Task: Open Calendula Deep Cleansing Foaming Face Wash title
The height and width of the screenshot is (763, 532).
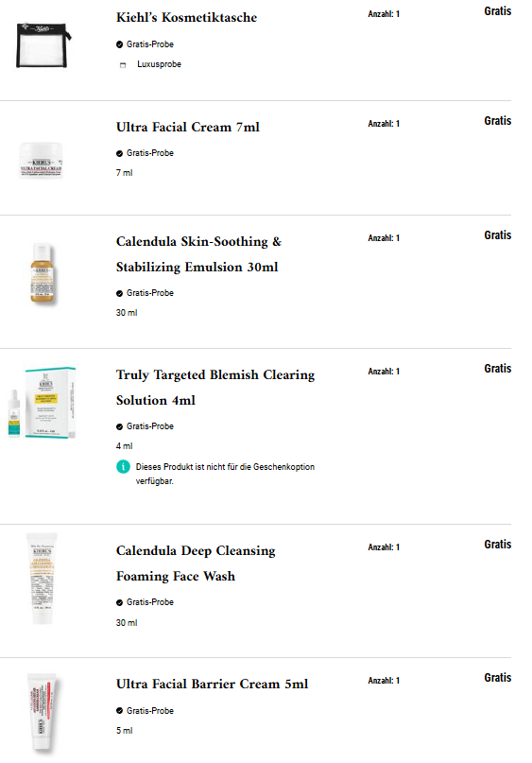Action: tap(196, 563)
